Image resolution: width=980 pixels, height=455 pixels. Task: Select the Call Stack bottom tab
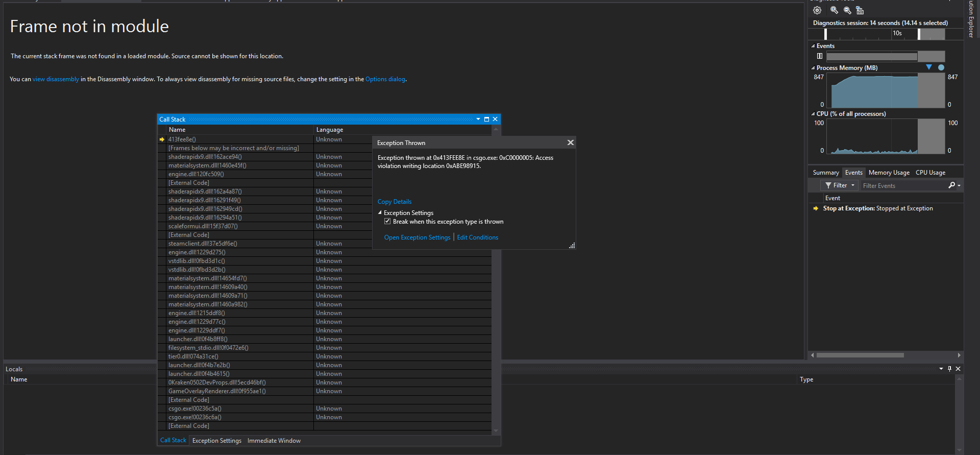pyautogui.click(x=173, y=440)
